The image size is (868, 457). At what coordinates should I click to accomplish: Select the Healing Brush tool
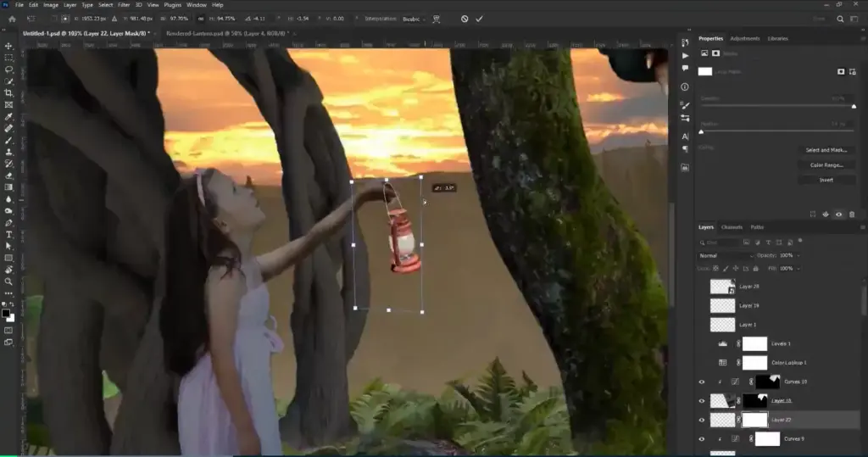(x=8, y=129)
